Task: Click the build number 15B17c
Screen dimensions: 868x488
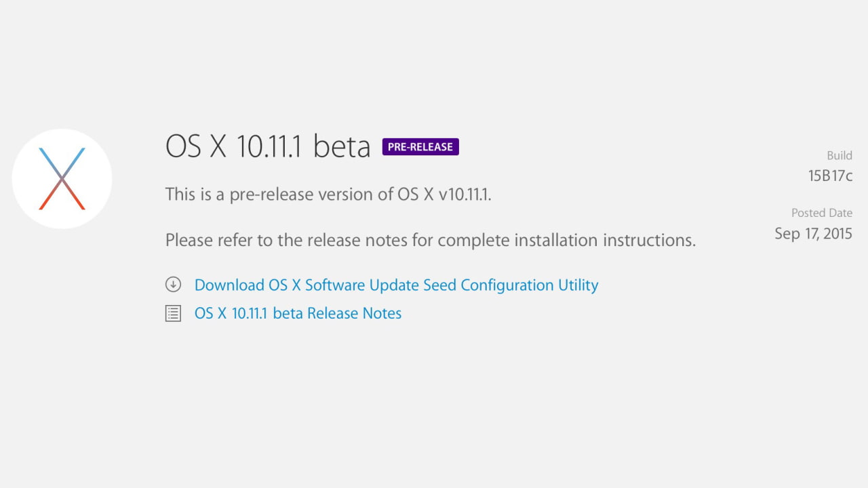Action: 830,176
